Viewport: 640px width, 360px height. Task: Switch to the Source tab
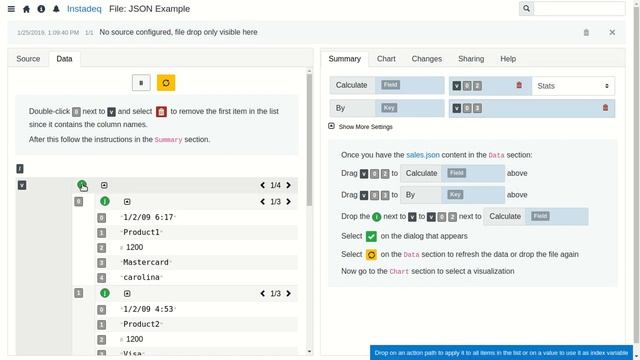click(x=28, y=59)
